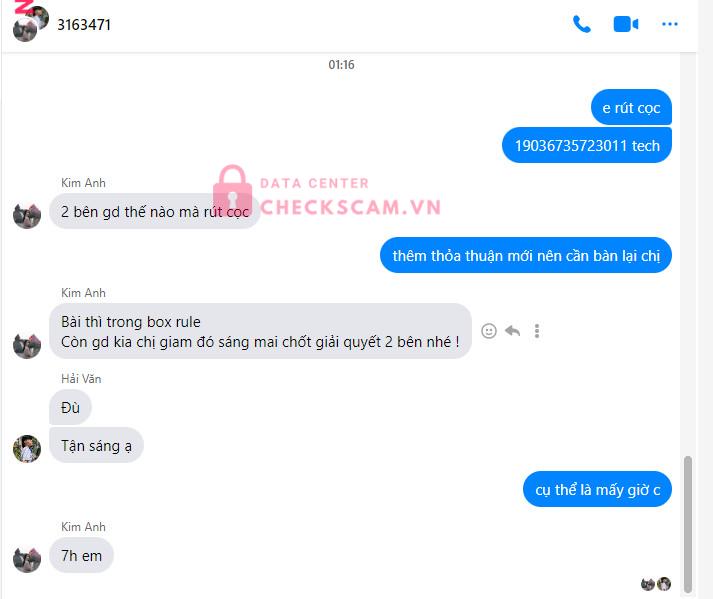The image size is (713, 599).
Task: Click the sender name Hải Văn
Action: (x=81, y=378)
